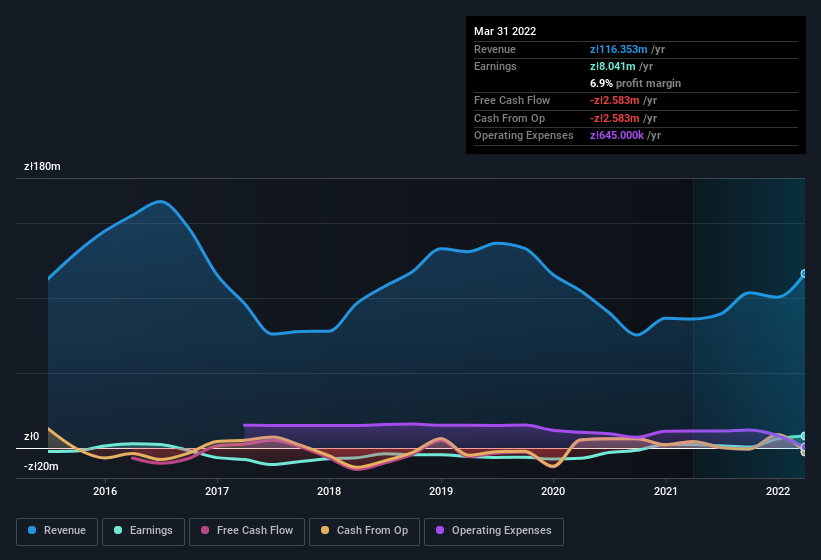
Task: Toggle the Cash From Op legend button
Action: coord(364,531)
